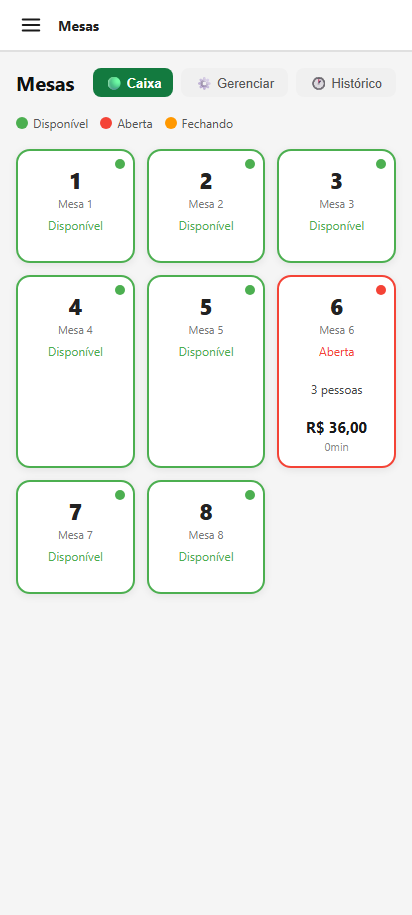Select the Caixa mode button

133,83
